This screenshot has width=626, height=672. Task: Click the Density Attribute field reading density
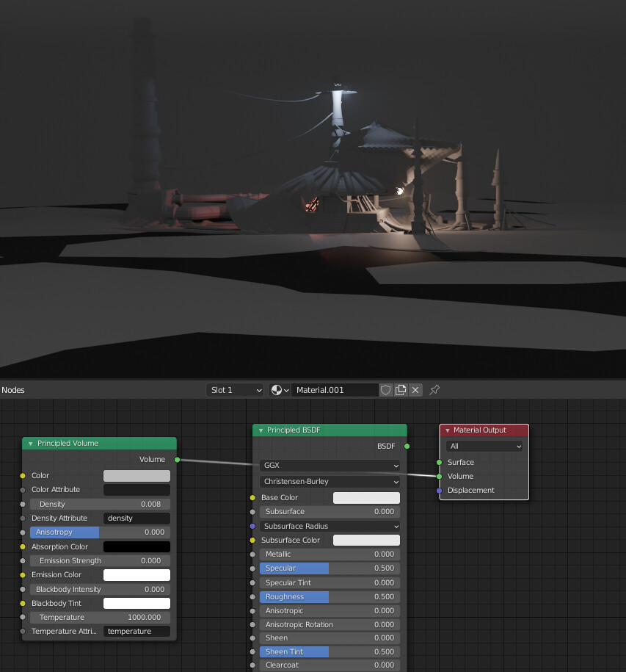(x=137, y=519)
